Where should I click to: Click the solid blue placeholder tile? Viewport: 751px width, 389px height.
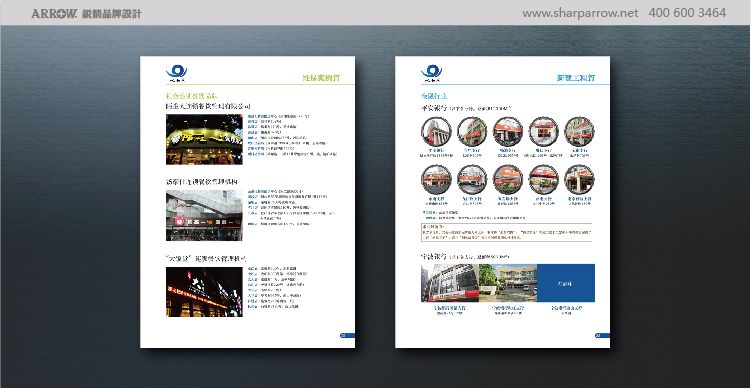pos(566,283)
